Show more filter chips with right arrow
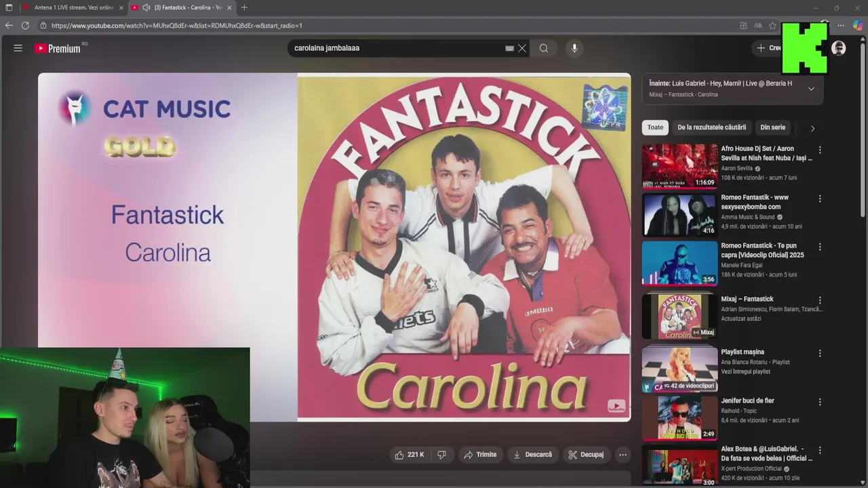Image resolution: width=868 pixels, height=488 pixels. [812, 128]
